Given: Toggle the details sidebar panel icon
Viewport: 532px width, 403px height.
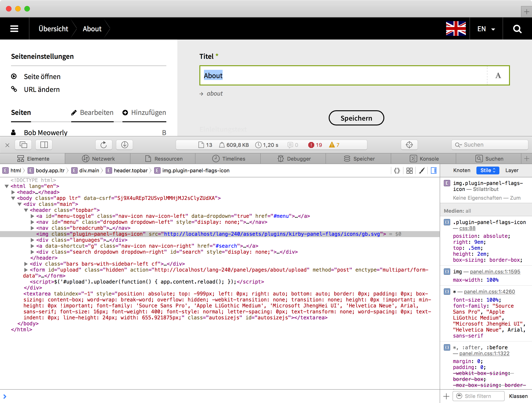Looking at the screenshot, I should click(434, 170).
